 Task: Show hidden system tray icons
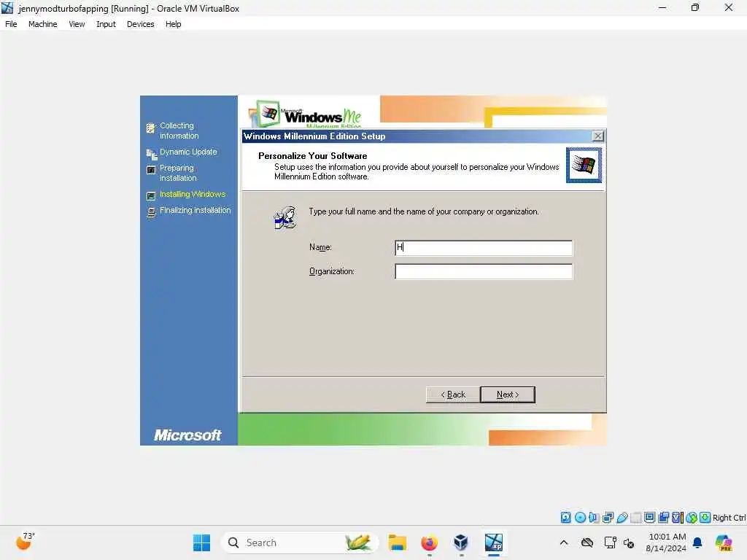(564, 542)
